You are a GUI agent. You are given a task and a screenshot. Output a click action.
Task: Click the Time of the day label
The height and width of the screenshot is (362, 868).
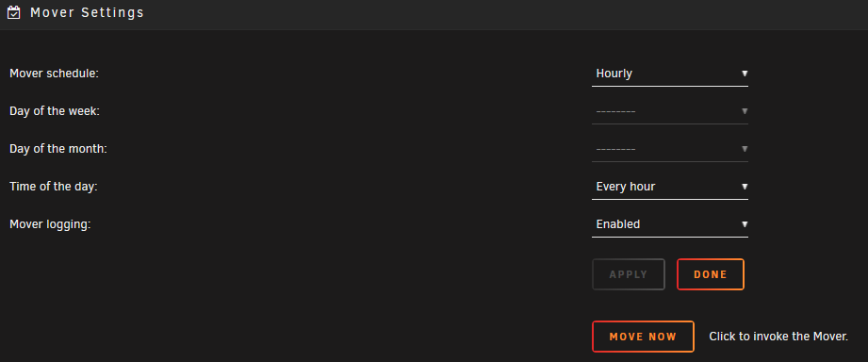[x=53, y=187]
